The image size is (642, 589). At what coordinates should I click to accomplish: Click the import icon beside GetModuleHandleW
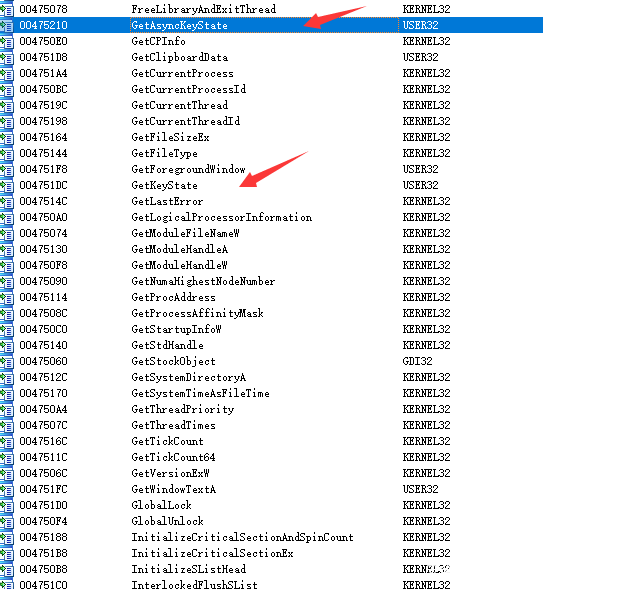(x=7, y=266)
